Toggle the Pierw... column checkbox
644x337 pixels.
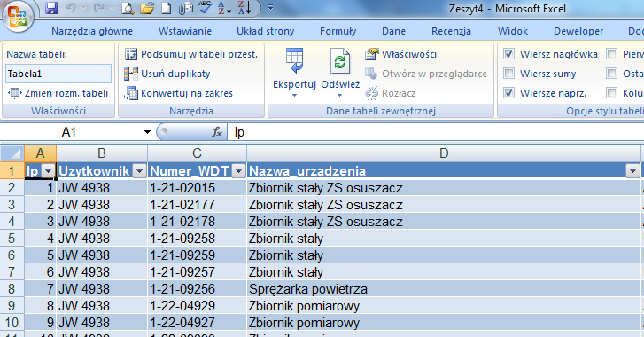point(612,54)
